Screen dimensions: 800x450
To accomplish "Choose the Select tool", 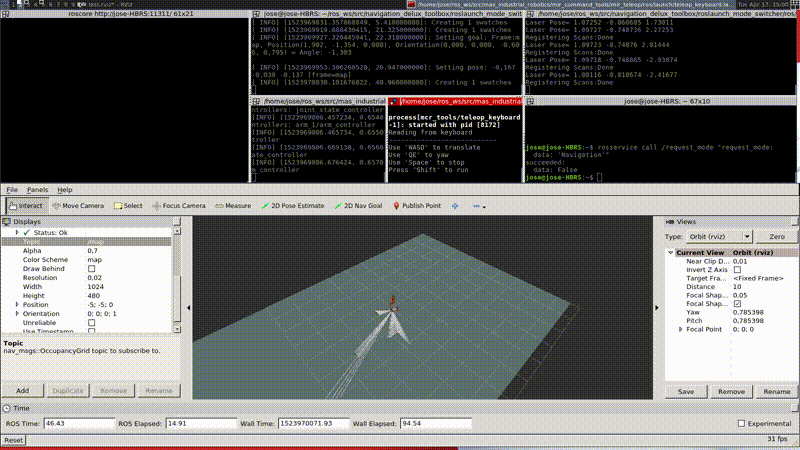I will (x=128, y=206).
